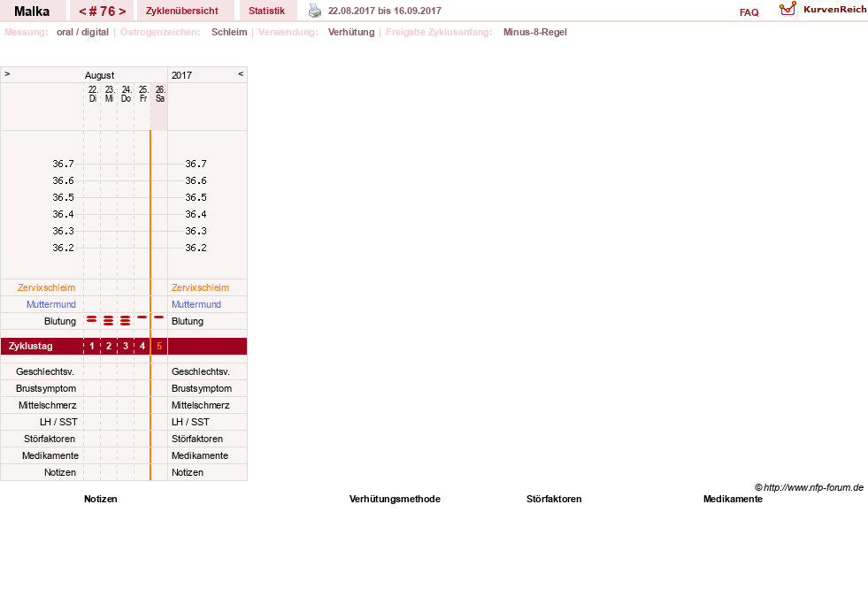This screenshot has height=604, width=868.
Task: Click the Minus-8-Regel setting value
Action: pyautogui.click(x=534, y=32)
